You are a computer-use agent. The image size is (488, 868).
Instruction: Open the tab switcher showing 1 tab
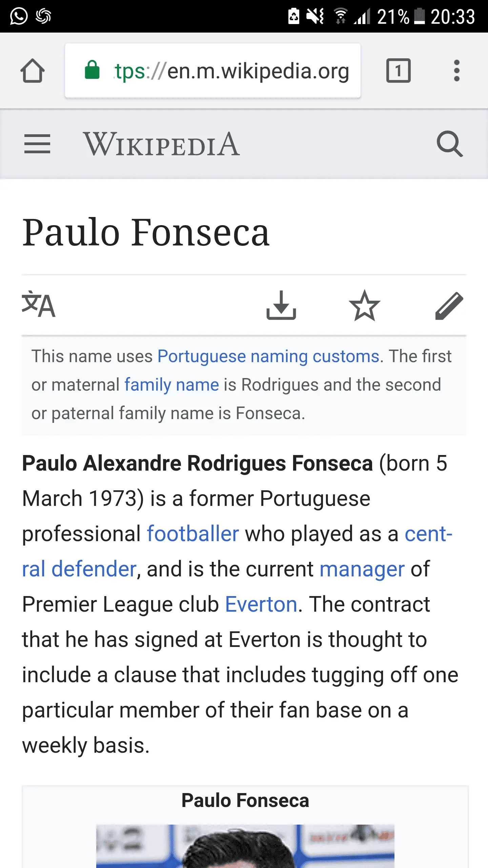click(398, 71)
